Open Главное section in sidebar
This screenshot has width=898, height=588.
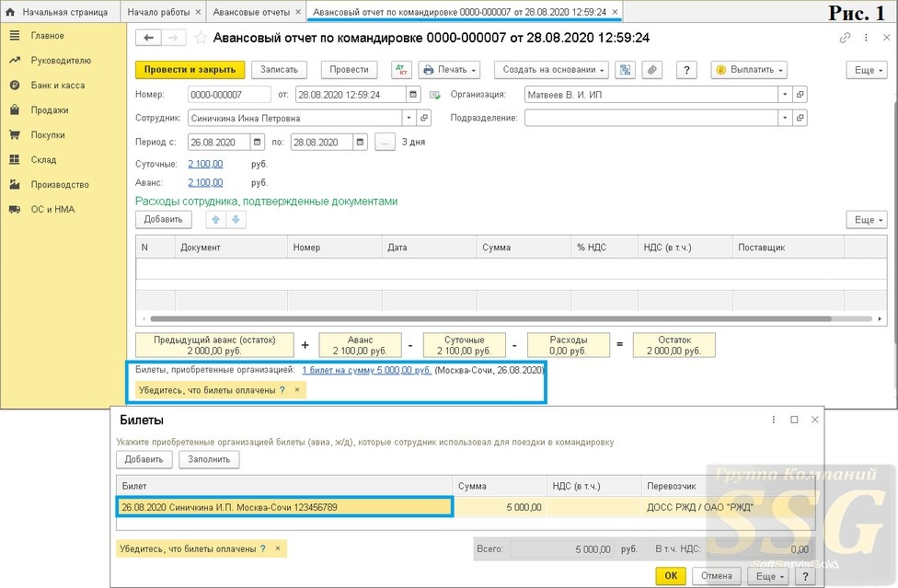[47, 36]
